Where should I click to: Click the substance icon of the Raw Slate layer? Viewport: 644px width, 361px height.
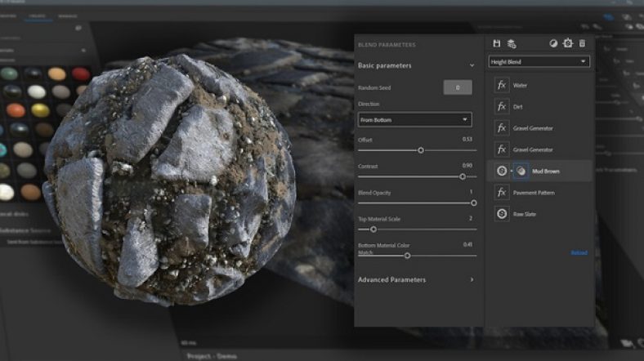click(502, 214)
